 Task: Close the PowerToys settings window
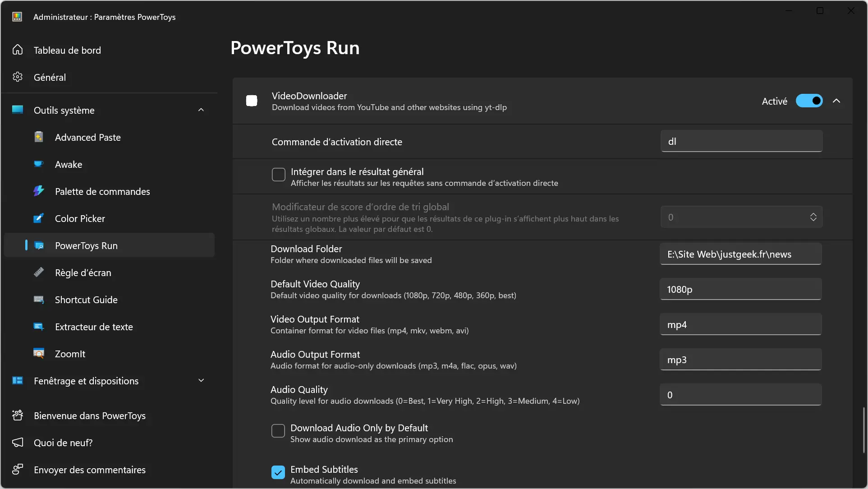851,10
